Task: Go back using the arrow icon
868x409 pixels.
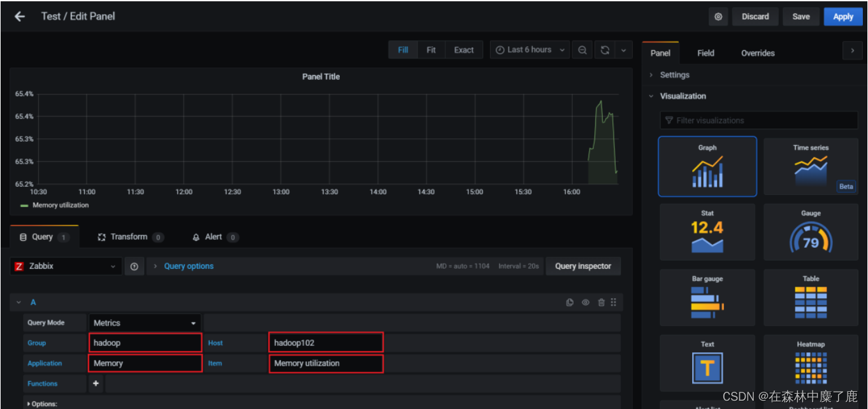Action: 20,17
